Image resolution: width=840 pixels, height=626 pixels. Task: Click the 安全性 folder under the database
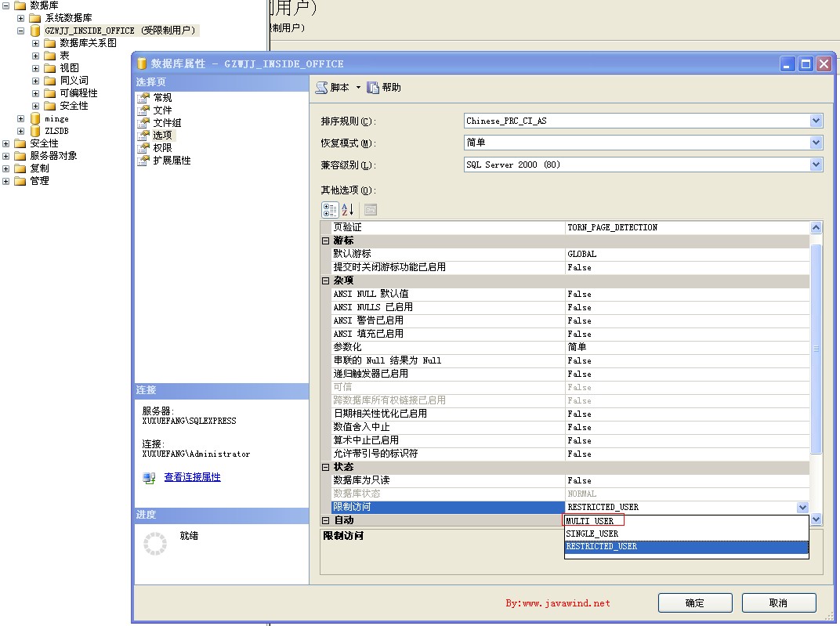click(x=50, y=106)
